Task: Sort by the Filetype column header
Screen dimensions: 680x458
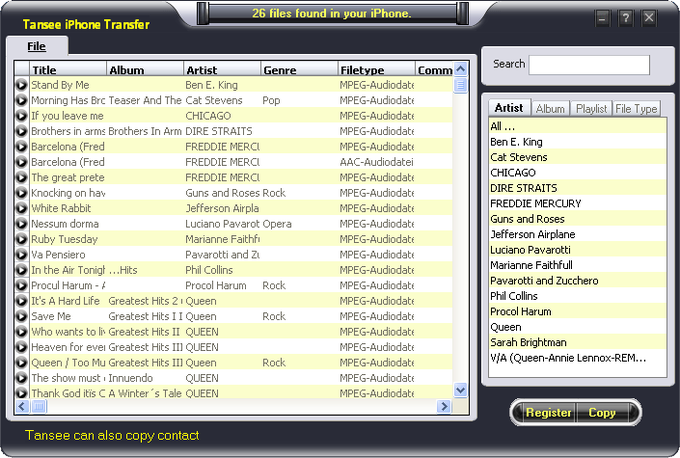Action: coord(376,69)
